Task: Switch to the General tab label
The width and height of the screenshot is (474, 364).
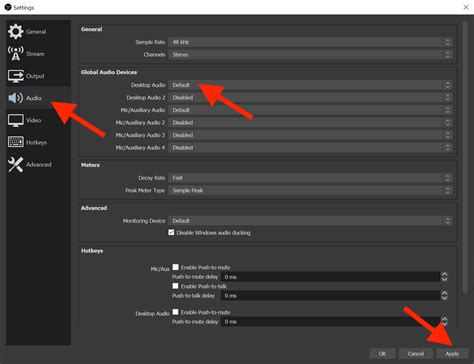Action: point(36,32)
